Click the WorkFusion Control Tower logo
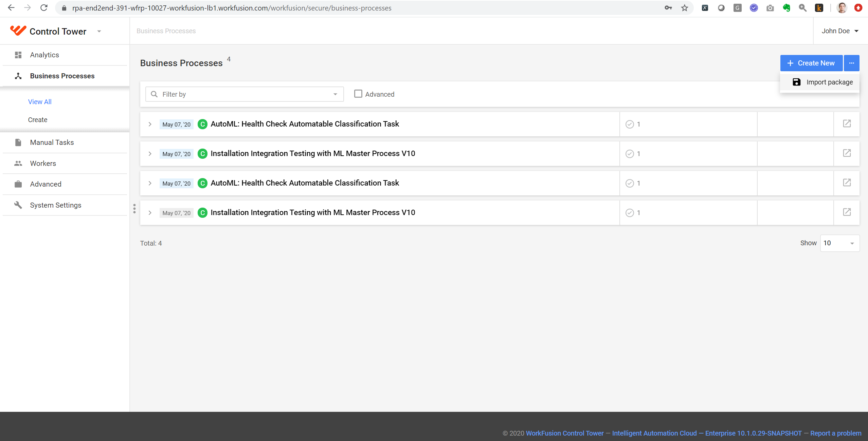Screen dimensions: 868x441 click(18, 31)
